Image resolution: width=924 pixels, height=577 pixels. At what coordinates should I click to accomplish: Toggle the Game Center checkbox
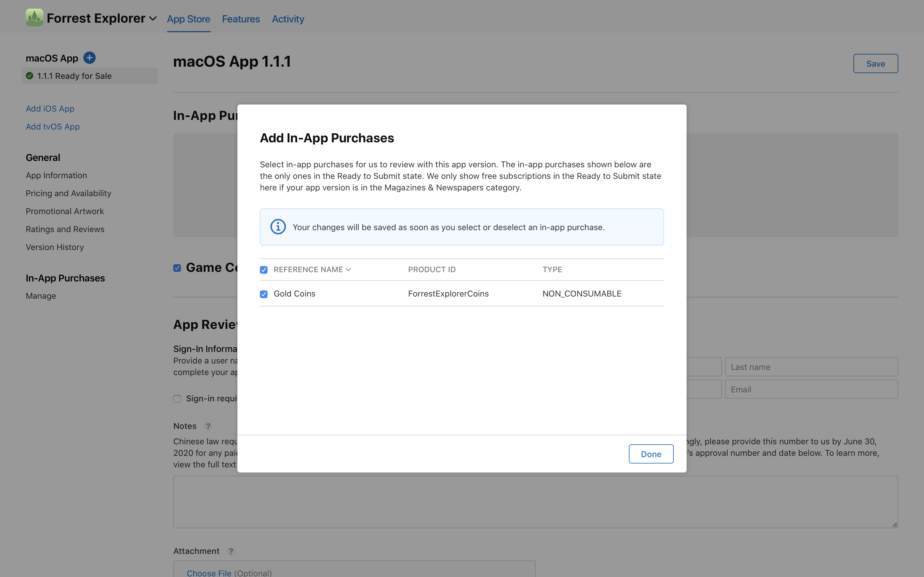(x=177, y=268)
